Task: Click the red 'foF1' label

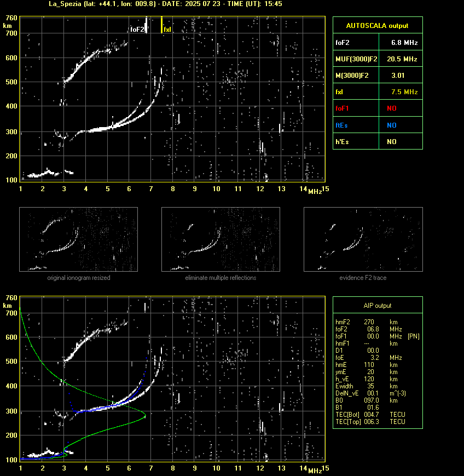Action: [342, 108]
